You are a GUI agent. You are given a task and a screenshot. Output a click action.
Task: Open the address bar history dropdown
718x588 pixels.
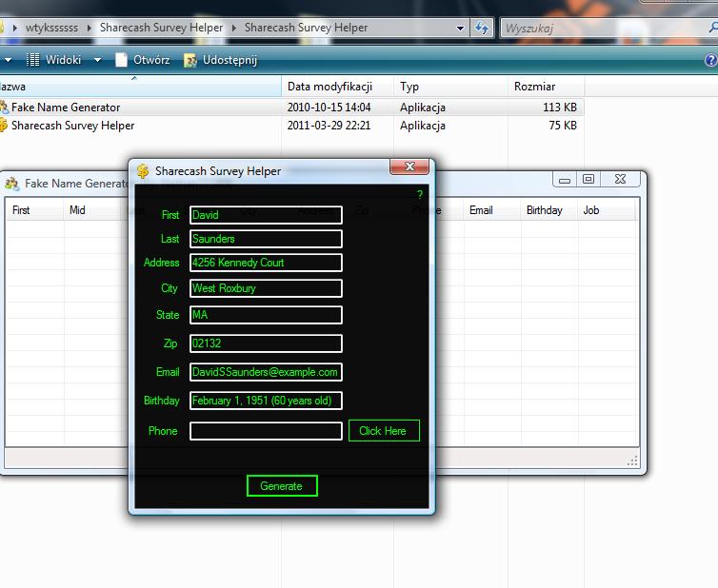[x=460, y=29]
